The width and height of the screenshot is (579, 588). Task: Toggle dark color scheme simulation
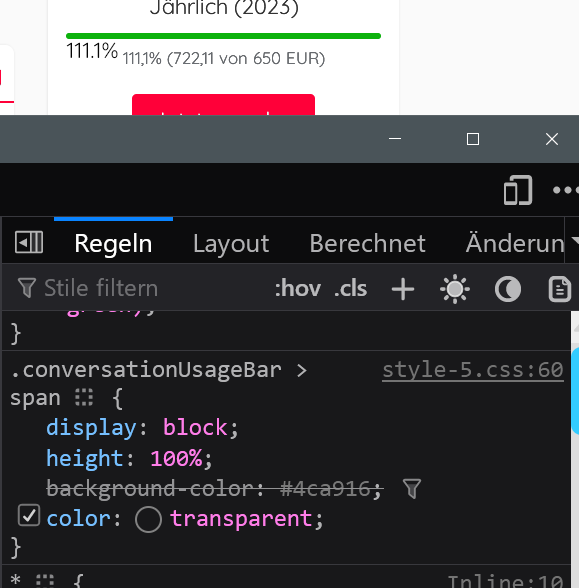coord(508,289)
